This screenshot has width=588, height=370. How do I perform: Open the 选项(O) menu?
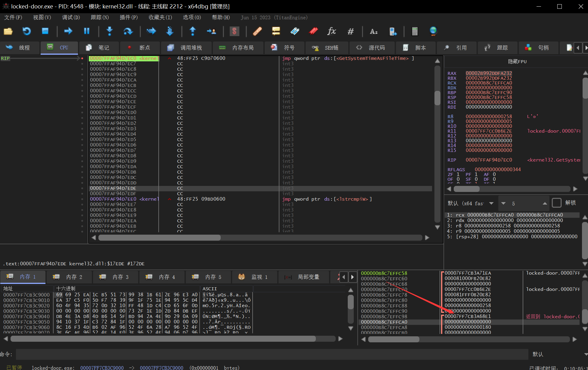click(192, 17)
